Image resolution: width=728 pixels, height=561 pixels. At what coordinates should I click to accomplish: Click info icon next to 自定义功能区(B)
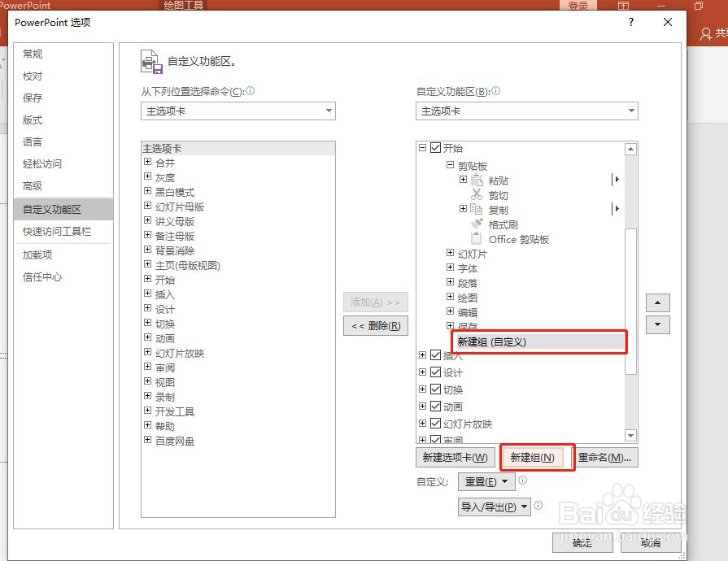[496, 91]
